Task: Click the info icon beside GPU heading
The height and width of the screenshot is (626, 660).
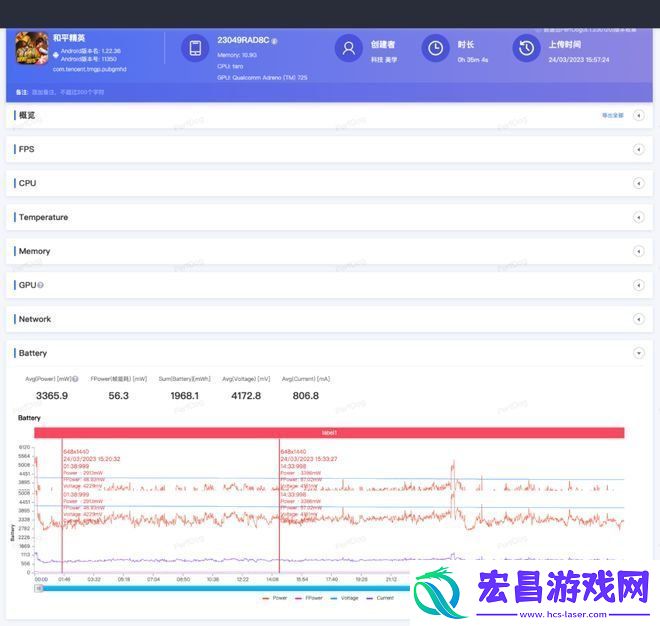Action: 40,285
